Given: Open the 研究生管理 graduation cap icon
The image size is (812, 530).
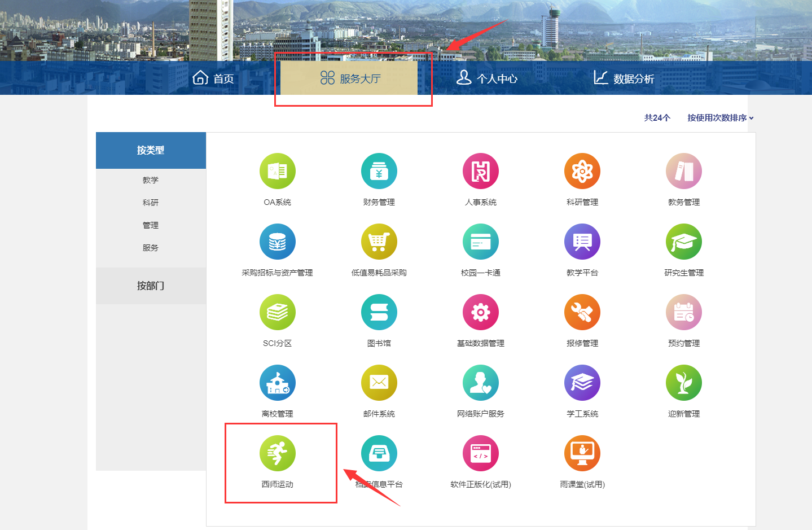Looking at the screenshot, I should coord(683,242).
